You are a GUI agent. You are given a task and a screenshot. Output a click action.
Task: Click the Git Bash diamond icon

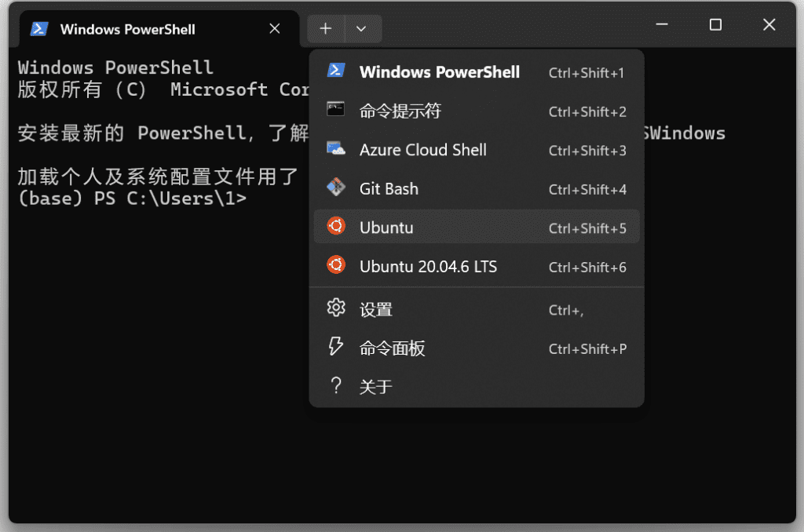click(336, 188)
